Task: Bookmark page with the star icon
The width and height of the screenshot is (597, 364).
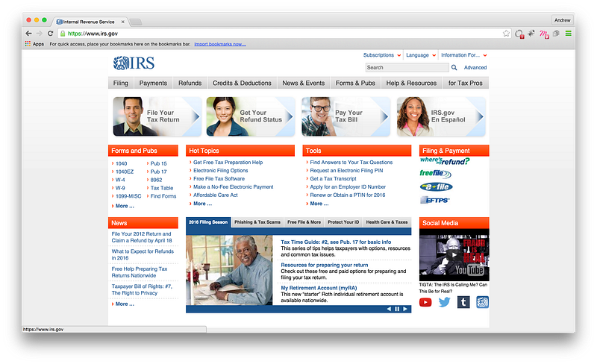Action: tap(506, 34)
